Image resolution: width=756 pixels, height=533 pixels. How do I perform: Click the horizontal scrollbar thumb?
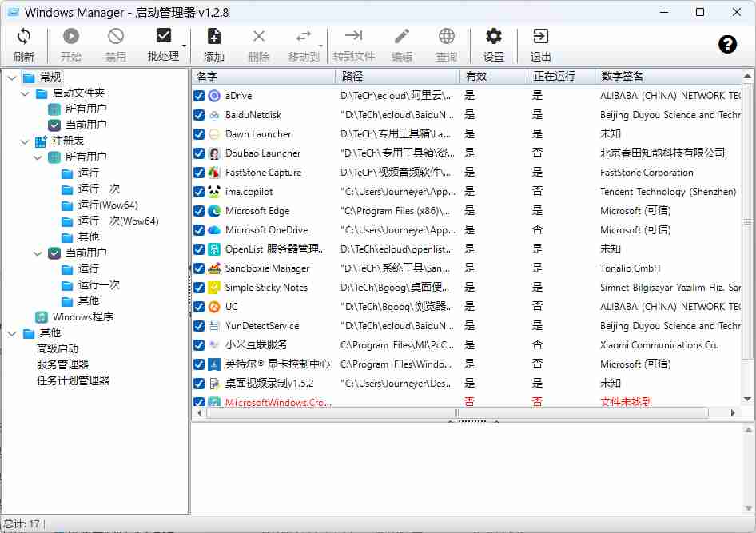click(457, 413)
